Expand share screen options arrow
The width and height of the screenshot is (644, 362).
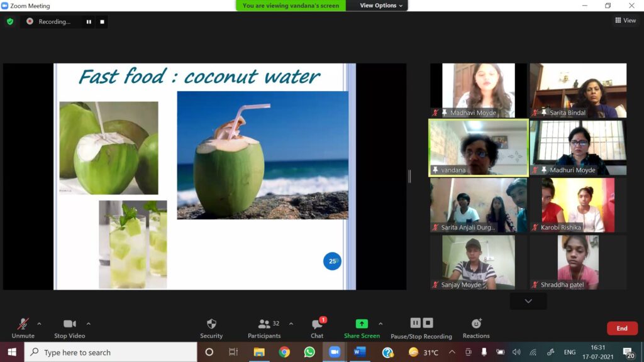[380, 324]
